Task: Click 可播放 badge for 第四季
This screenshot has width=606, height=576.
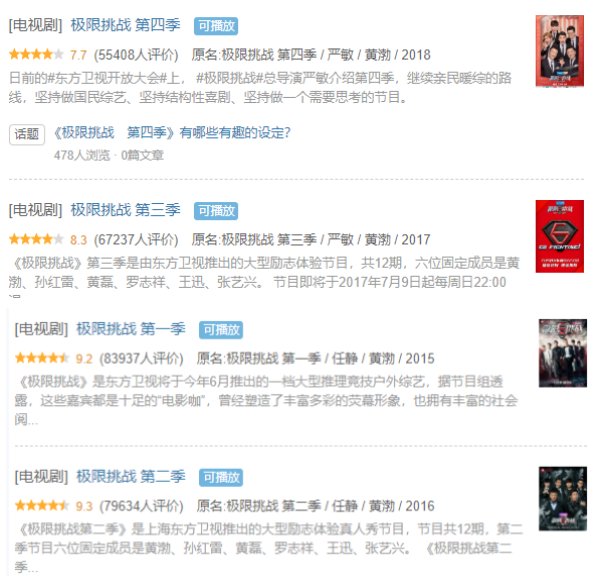Action: pos(216,26)
